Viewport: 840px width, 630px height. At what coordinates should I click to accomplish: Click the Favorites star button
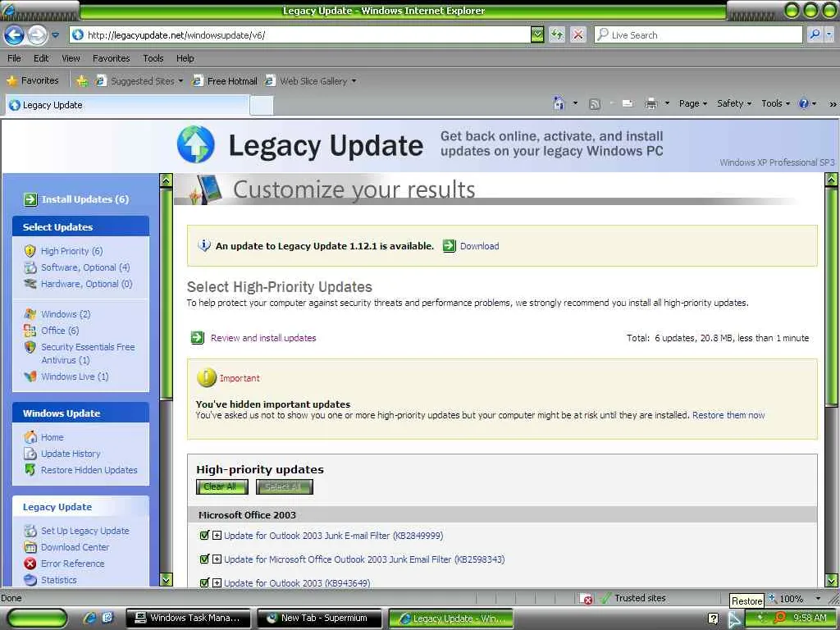tap(33, 80)
